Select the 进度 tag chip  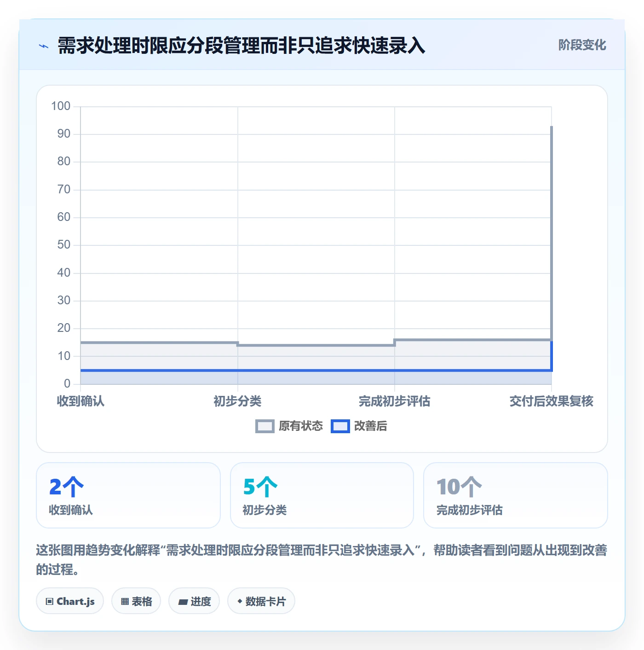[194, 601]
